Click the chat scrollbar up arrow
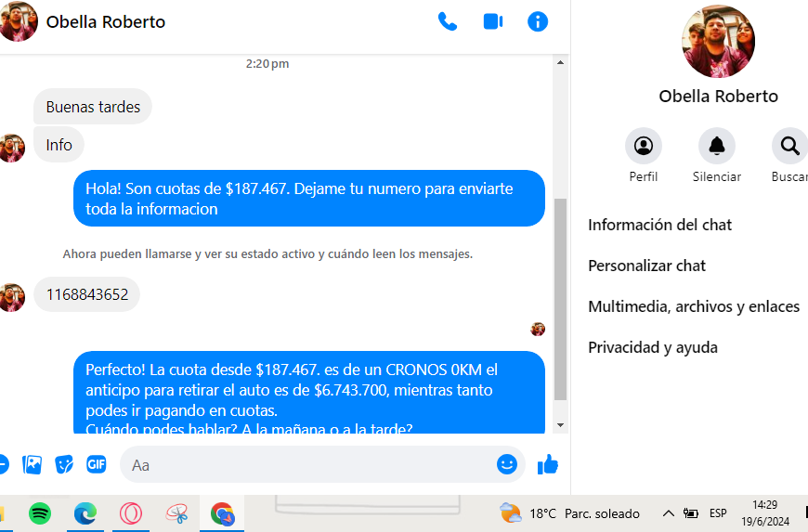The image size is (808, 532). 560,62
